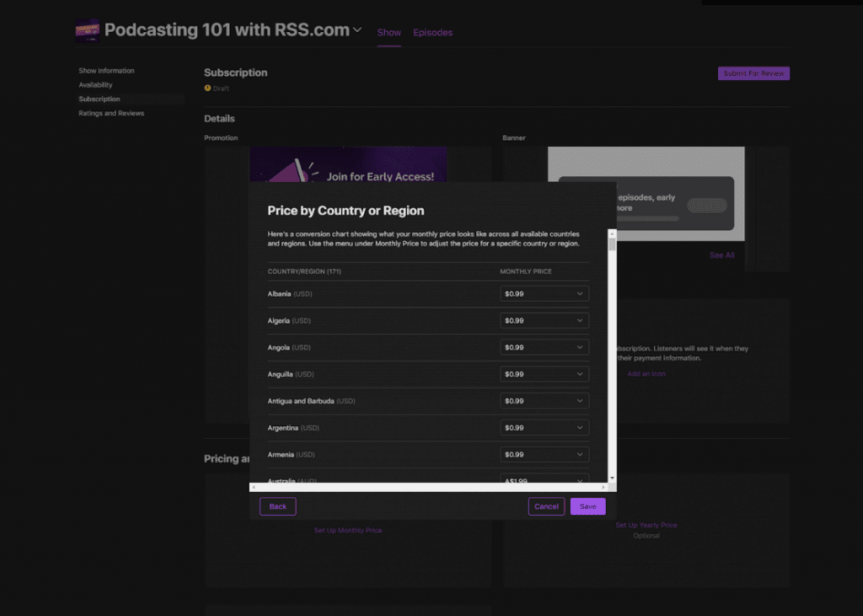This screenshot has width=863, height=616.
Task: Go to Availability in sidebar
Action: point(95,85)
